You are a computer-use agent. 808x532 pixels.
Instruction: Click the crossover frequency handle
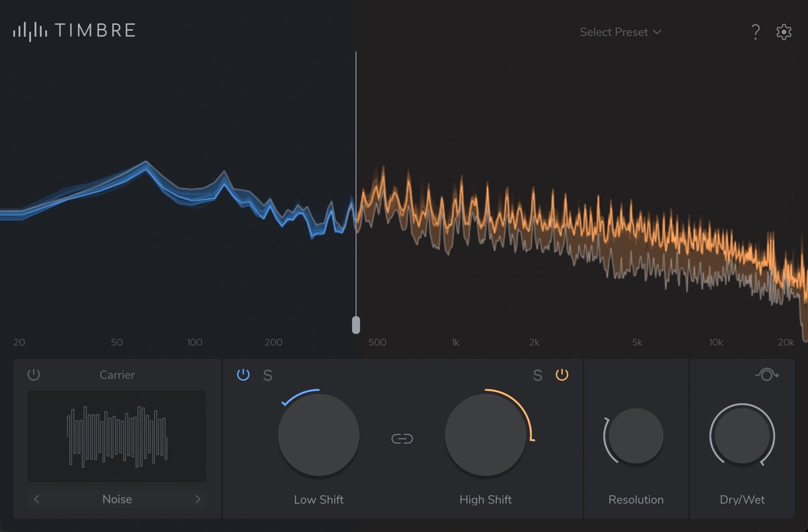pyautogui.click(x=356, y=325)
